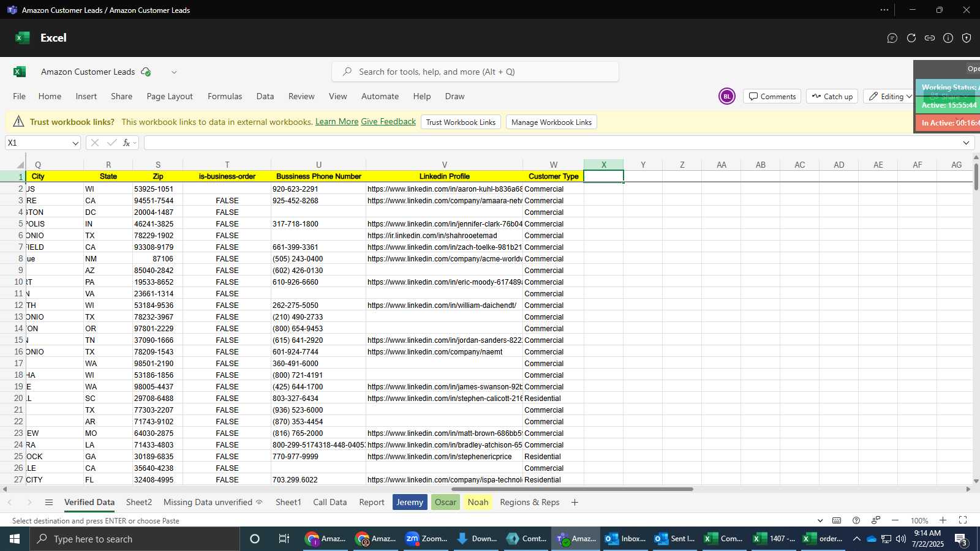
Task: Click the cloud saved status icon
Action: (x=146, y=72)
